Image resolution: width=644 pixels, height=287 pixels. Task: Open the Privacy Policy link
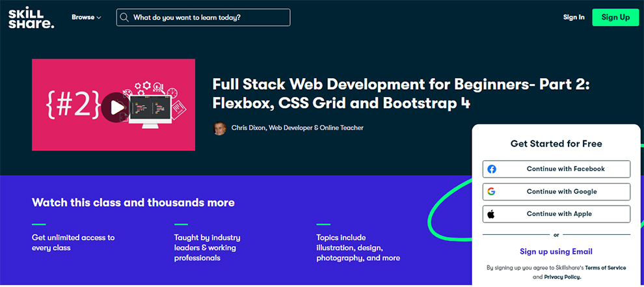[x=563, y=277]
